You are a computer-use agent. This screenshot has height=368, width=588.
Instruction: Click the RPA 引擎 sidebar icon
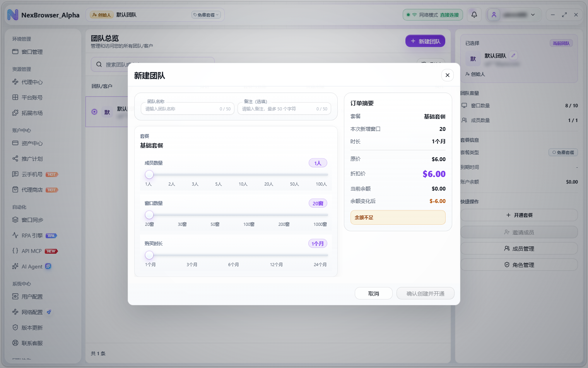(x=15, y=235)
